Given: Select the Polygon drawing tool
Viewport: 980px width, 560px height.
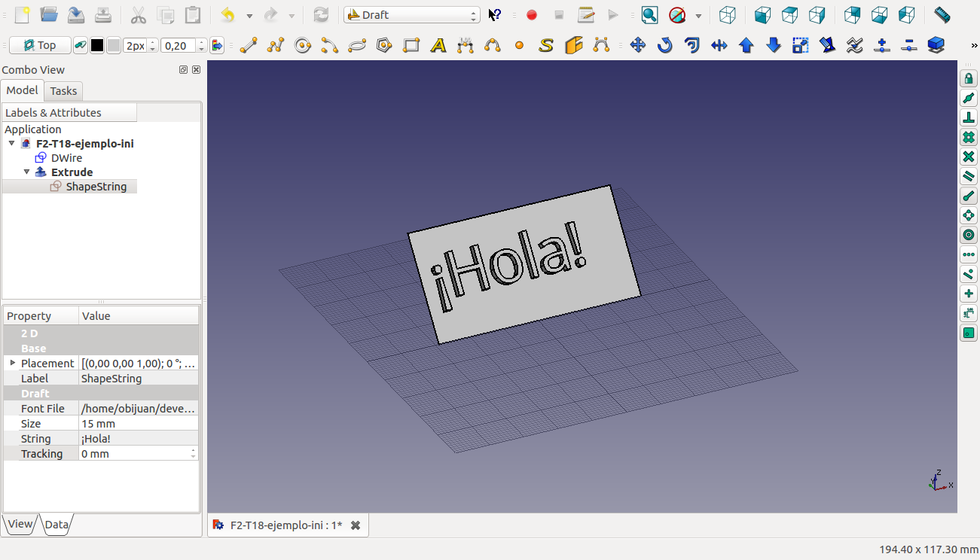Looking at the screenshot, I should [384, 46].
